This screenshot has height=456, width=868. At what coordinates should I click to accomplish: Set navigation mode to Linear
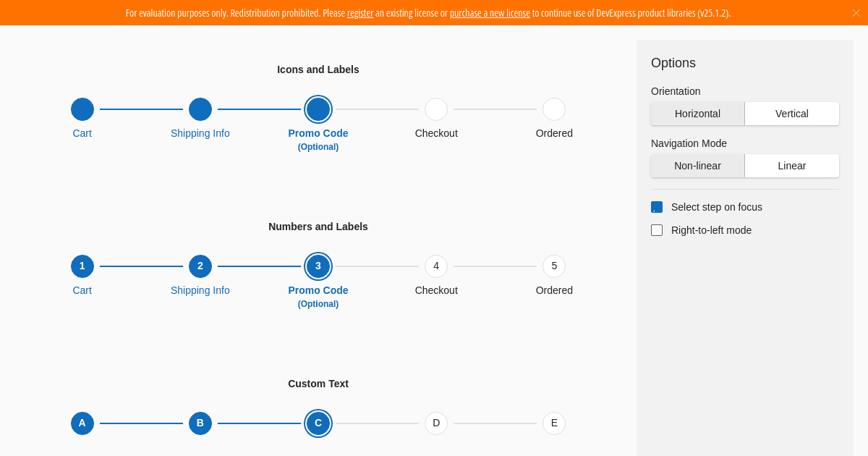pos(791,166)
